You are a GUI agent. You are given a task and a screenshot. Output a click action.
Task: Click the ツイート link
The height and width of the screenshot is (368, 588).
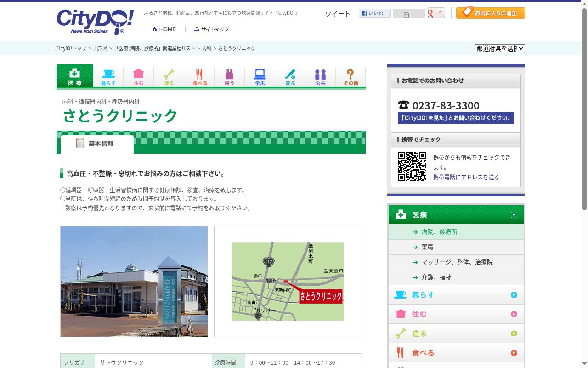click(x=338, y=14)
